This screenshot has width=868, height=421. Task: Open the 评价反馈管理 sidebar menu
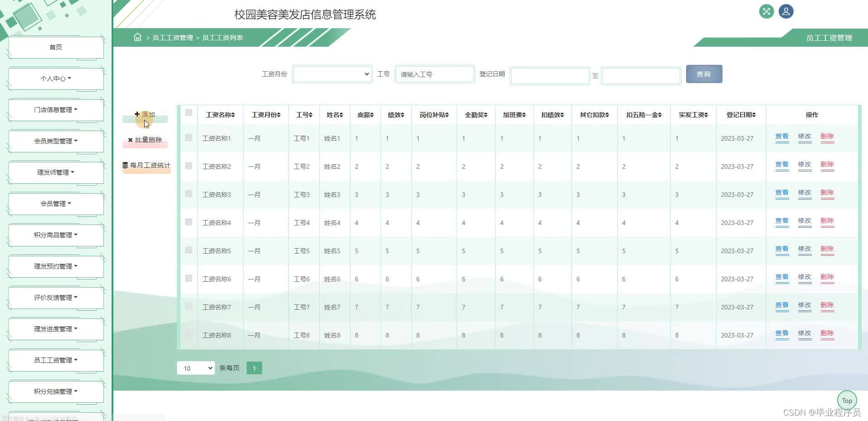pyautogui.click(x=56, y=298)
